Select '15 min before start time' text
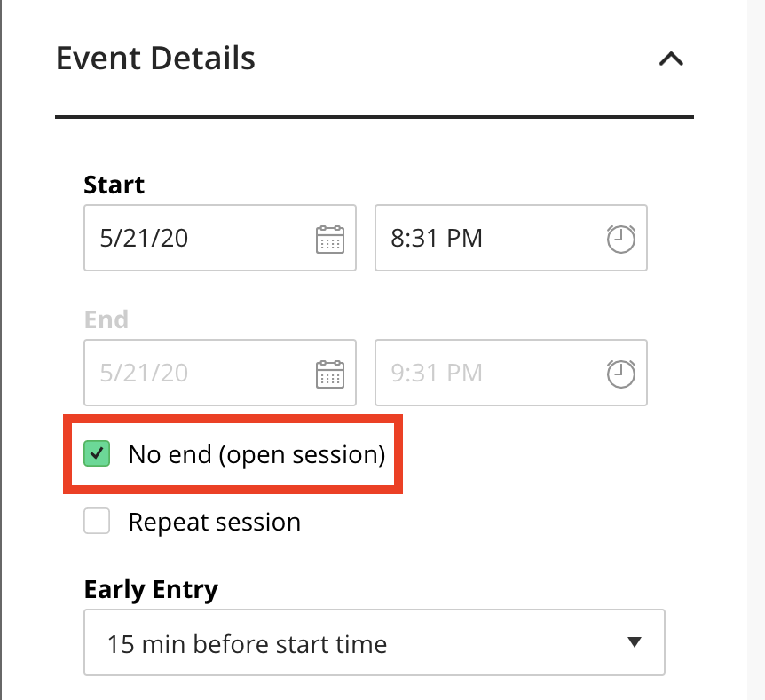Viewport: 765px width, 700px height. tap(247, 644)
